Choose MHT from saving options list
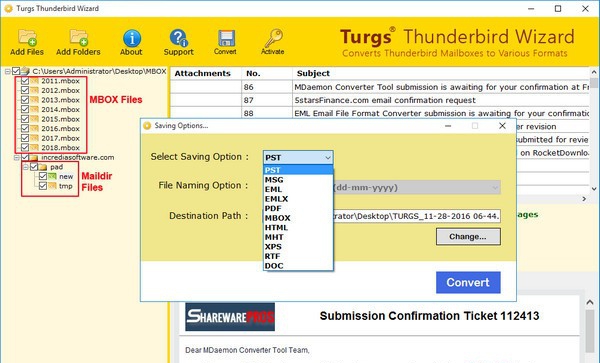 pyautogui.click(x=298, y=237)
